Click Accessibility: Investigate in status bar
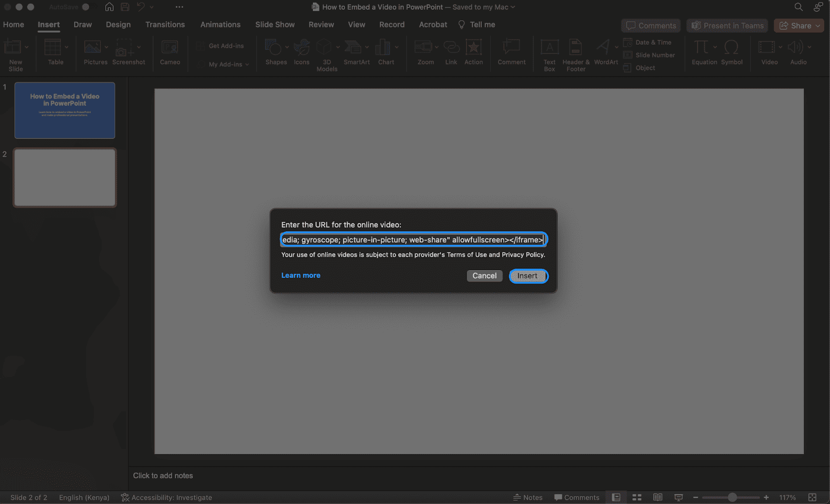The width and height of the screenshot is (830, 504). coord(167,497)
